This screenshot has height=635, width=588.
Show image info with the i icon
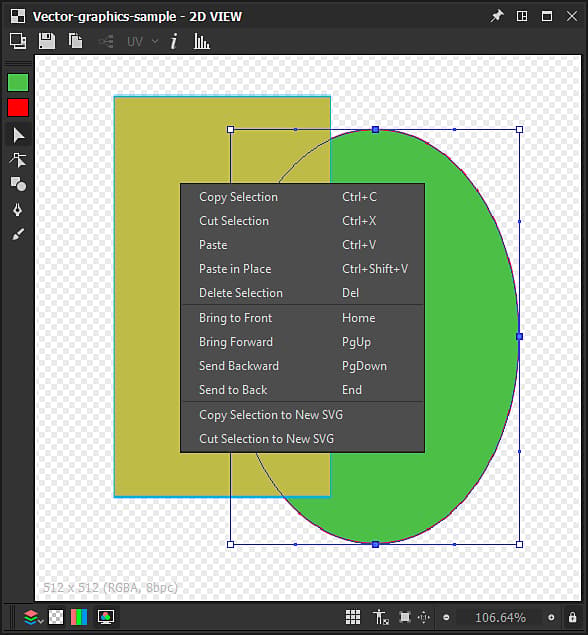click(174, 41)
